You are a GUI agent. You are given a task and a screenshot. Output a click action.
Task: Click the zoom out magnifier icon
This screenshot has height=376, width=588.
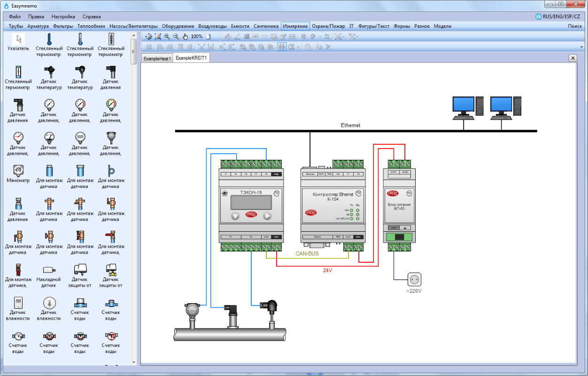point(176,36)
